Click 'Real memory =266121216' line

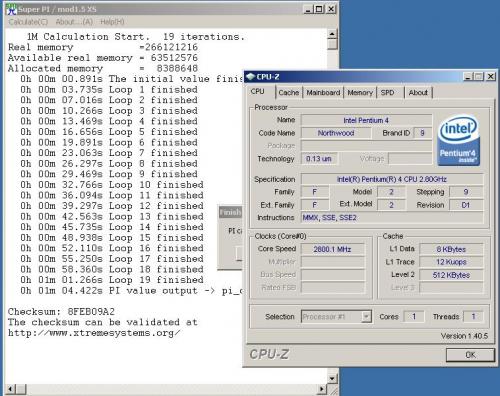[x=103, y=47]
